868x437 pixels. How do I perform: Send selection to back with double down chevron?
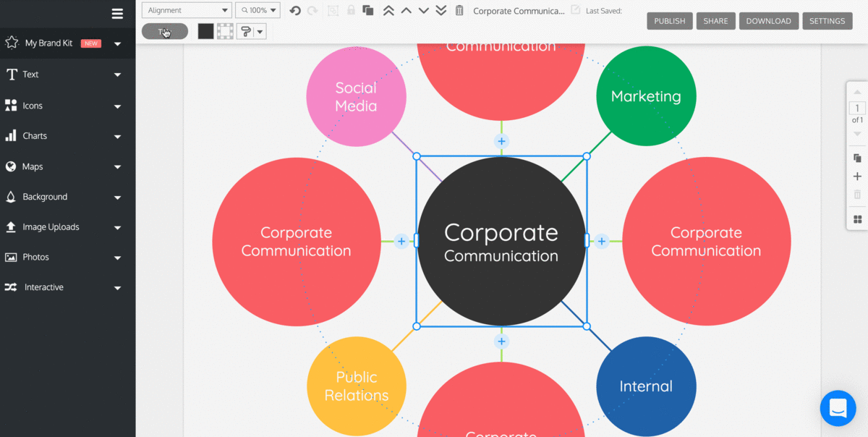pos(441,10)
